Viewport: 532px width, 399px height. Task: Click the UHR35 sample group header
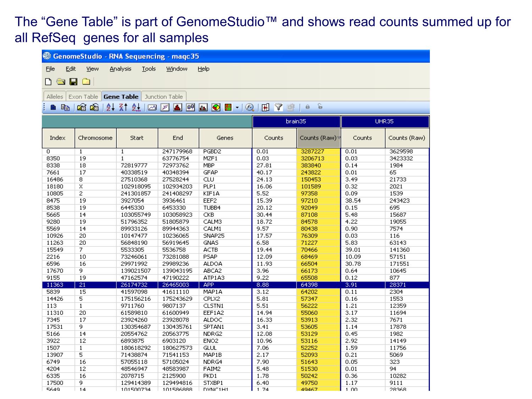click(384, 121)
